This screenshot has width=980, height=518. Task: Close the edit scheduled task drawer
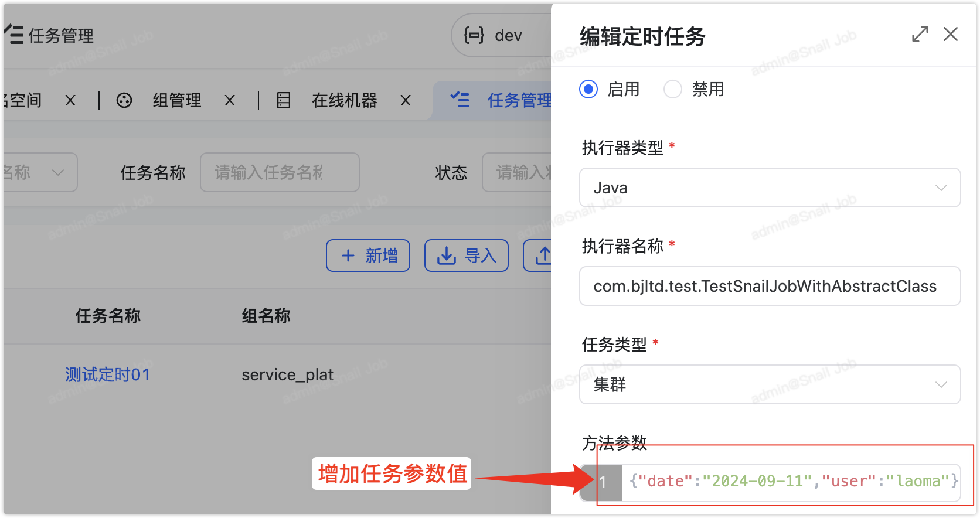click(x=950, y=35)
